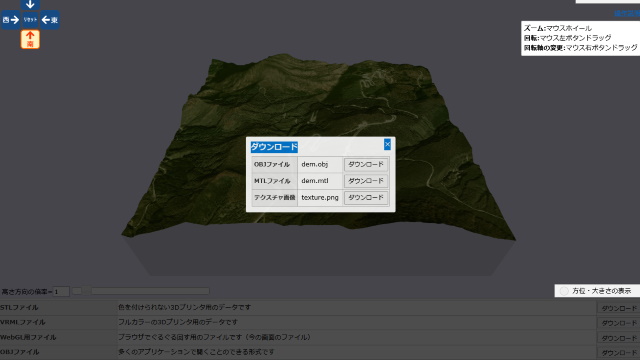Download the VRMLファイル from bottom table
The image size is (640, 360).
click(619, 323)
